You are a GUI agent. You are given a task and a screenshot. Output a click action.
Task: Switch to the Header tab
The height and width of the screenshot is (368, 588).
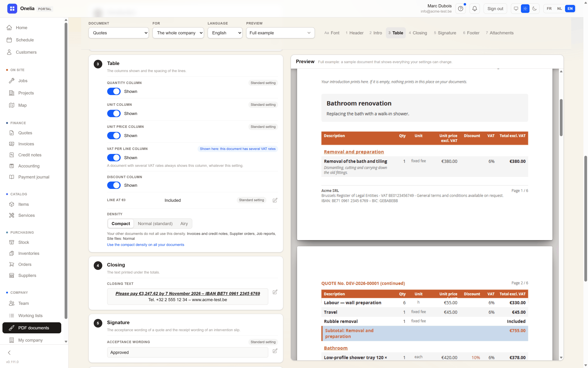pyautogui.click(x=355, y=33)
